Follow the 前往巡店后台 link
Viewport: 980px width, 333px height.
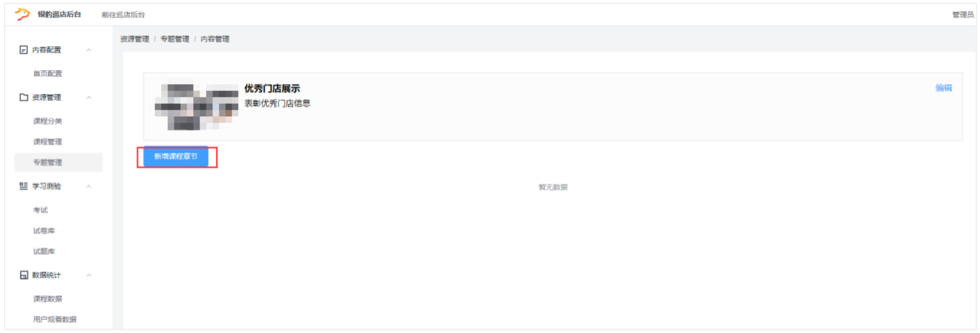pyautogui.click(x=123, y=14)
